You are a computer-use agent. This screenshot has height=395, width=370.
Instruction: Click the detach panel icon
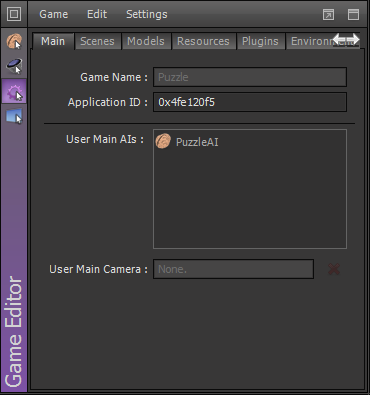(x=328, y=14)
